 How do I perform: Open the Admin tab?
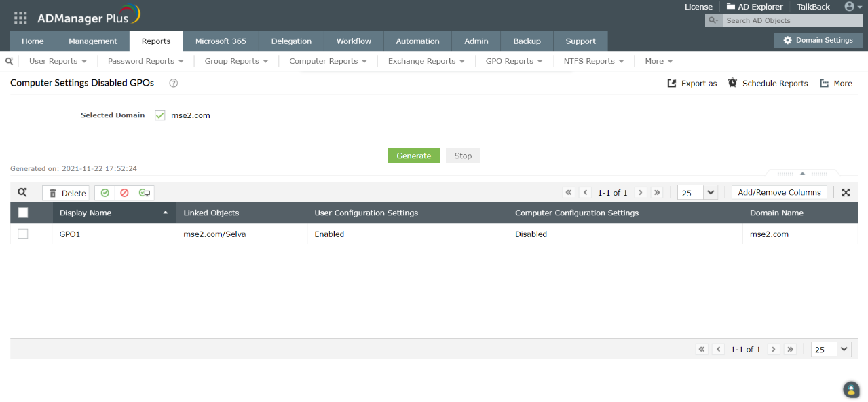pyautogui.click(x=476, y=41)
